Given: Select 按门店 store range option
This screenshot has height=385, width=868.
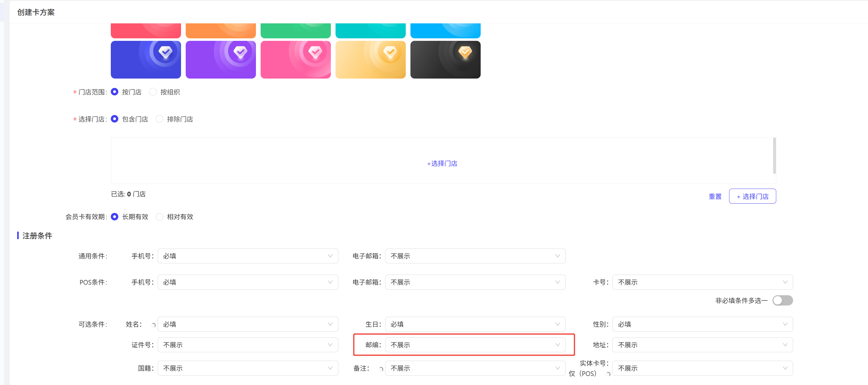Looking at the screenshot, I should click(x=115, y=92).
